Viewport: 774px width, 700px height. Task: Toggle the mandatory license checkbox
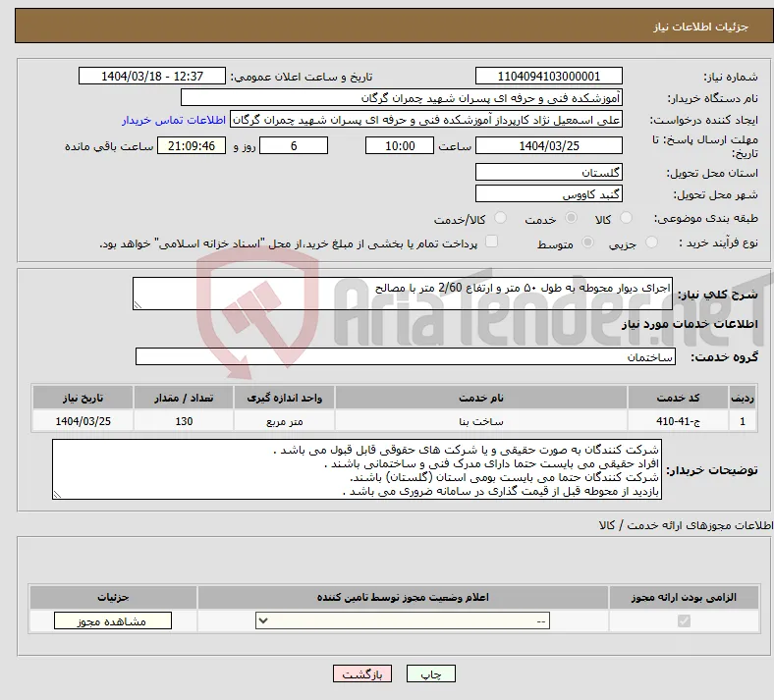[x=684, y=620]
